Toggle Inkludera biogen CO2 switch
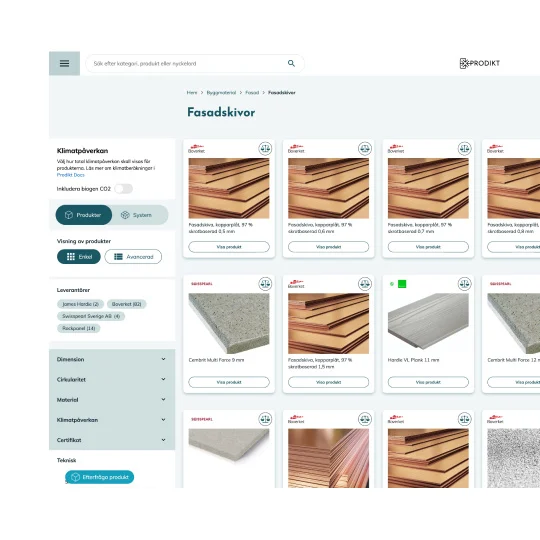Image resolution: width=540 pixels, height=540 pixels. pyautogui.click(x=124, y=189)
